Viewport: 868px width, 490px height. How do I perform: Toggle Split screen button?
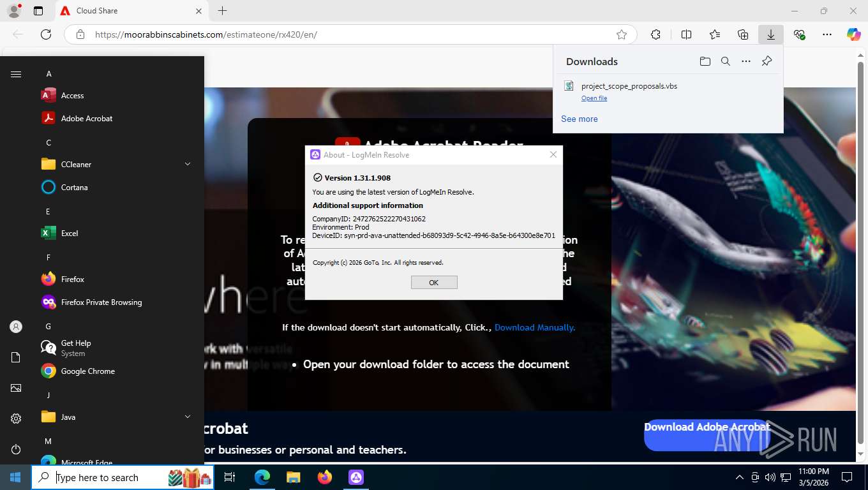(686, 34)
